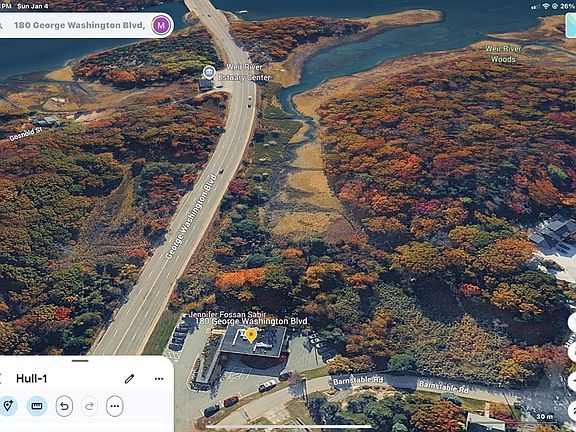Edit the Hull-1 project with the pencil icon
This screenshot has height=432, width=576.
pyautogui.click(x=129, y=379)
